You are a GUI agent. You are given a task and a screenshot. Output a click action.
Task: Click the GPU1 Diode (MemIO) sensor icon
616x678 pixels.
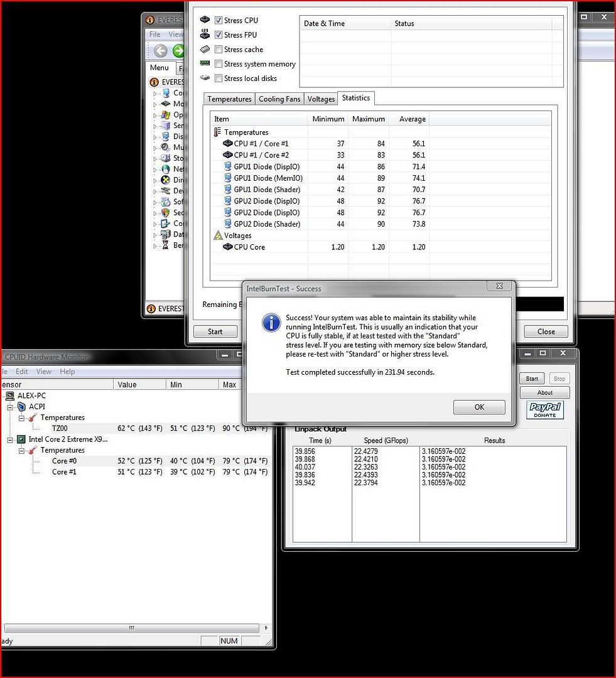tap(227, 177)
